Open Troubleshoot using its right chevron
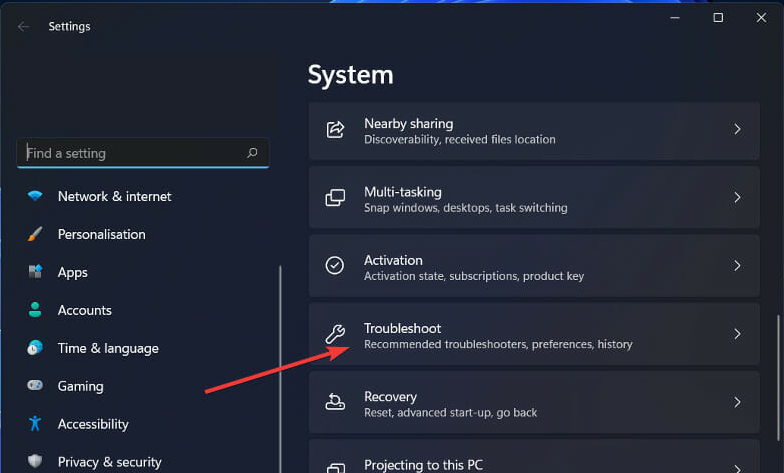 tap(738, 334)
